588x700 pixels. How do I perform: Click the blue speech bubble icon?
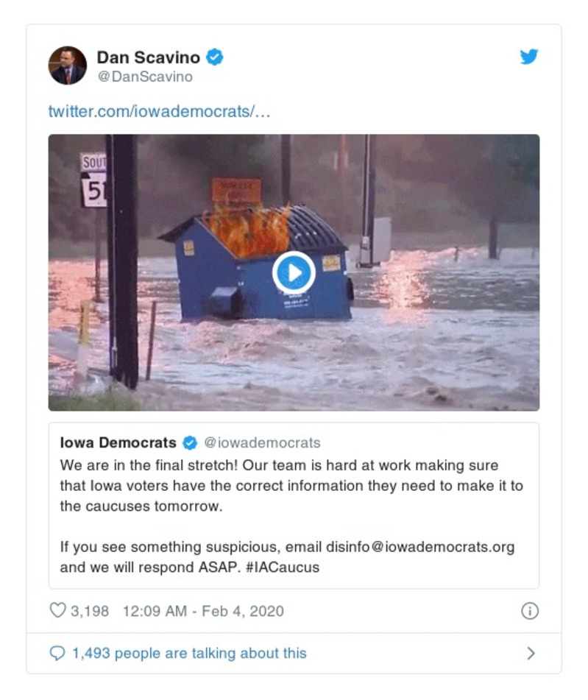click(x=57, y=654)
